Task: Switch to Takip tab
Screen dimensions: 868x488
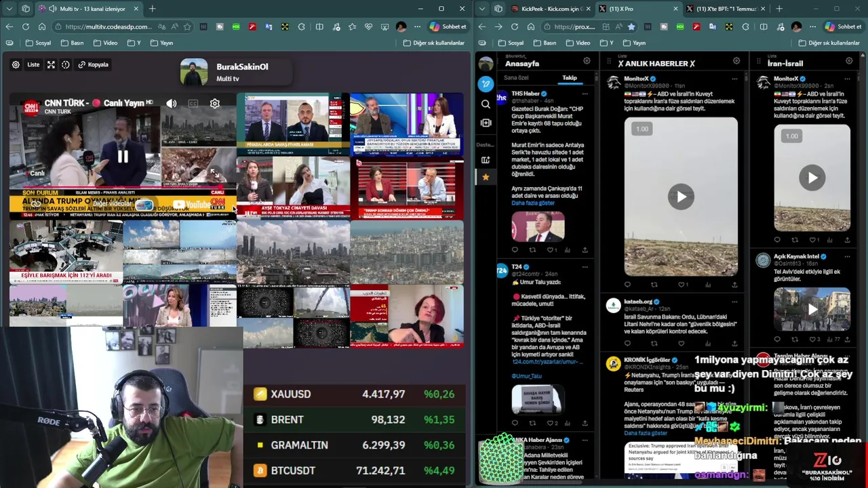Action: (x=570, y=78)
